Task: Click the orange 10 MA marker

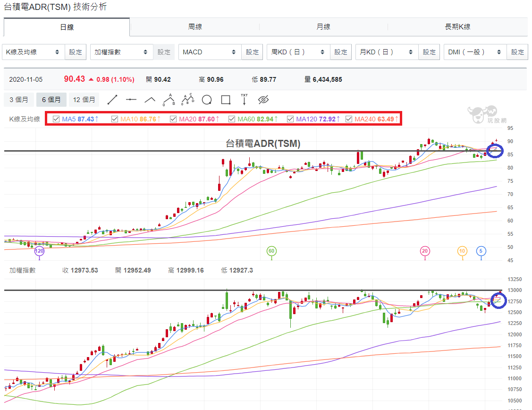Action: [462, 251]
